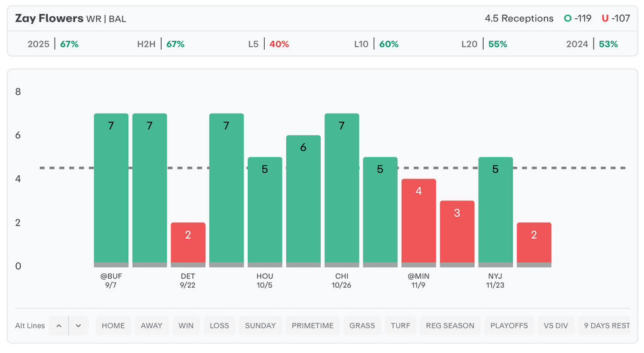Select the GRASS surface filter
The image size is (644, 353).
[362, 325]
